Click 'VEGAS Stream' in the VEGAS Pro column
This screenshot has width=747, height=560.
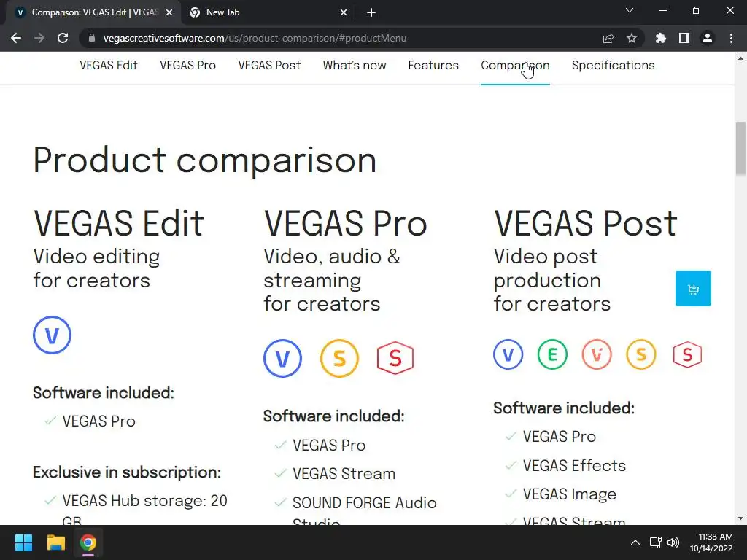pos(344,474)
